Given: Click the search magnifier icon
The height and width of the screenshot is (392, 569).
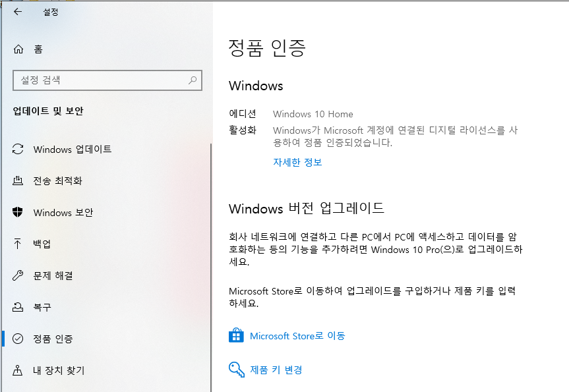Looking at the screenshot, I should pyautogui.click(x=193, y=80).
